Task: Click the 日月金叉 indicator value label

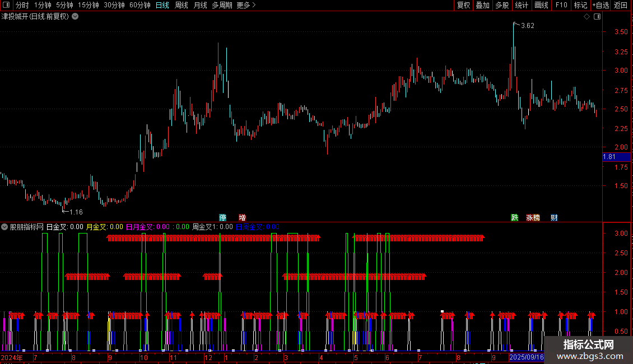Action: (148, 227)
